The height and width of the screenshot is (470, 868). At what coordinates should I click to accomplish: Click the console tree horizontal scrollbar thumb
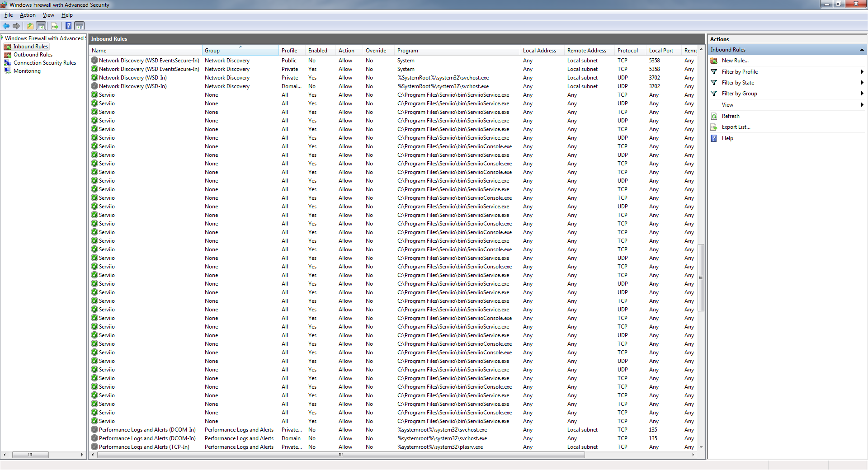(30, 455)
